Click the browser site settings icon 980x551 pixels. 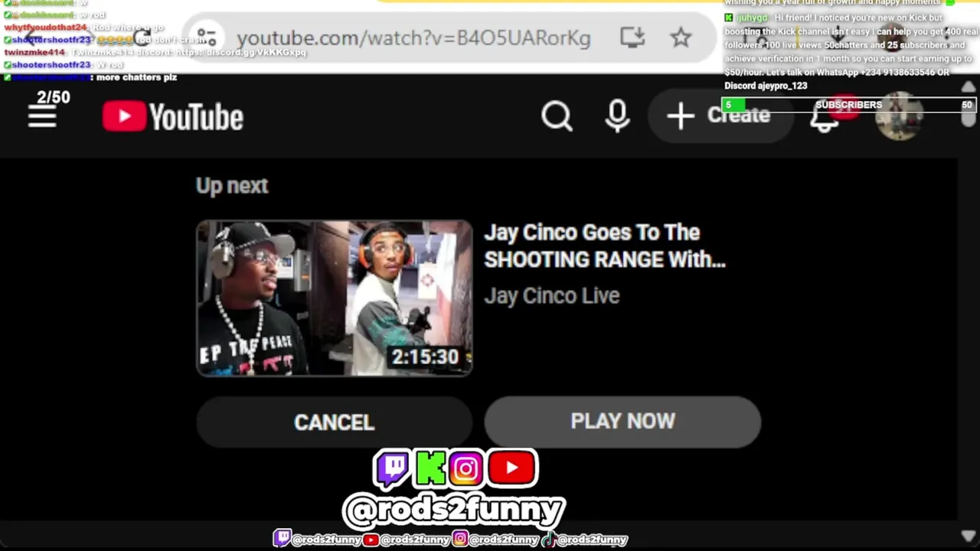[x=207, y=37]
